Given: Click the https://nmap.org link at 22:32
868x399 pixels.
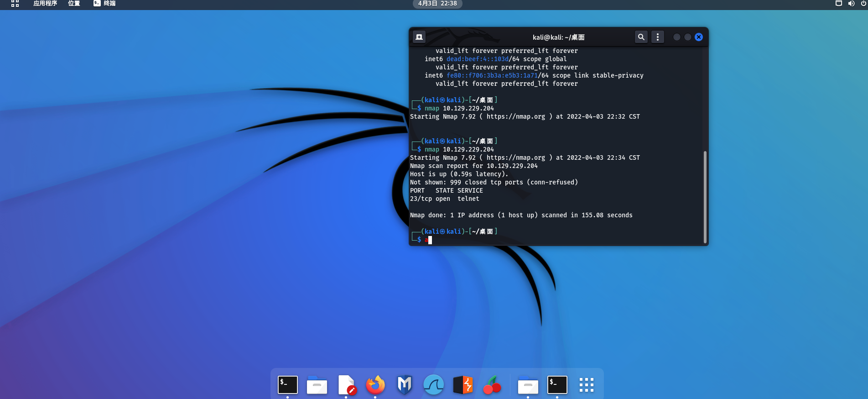Looking at the screenshot, I should click(516, 117).
